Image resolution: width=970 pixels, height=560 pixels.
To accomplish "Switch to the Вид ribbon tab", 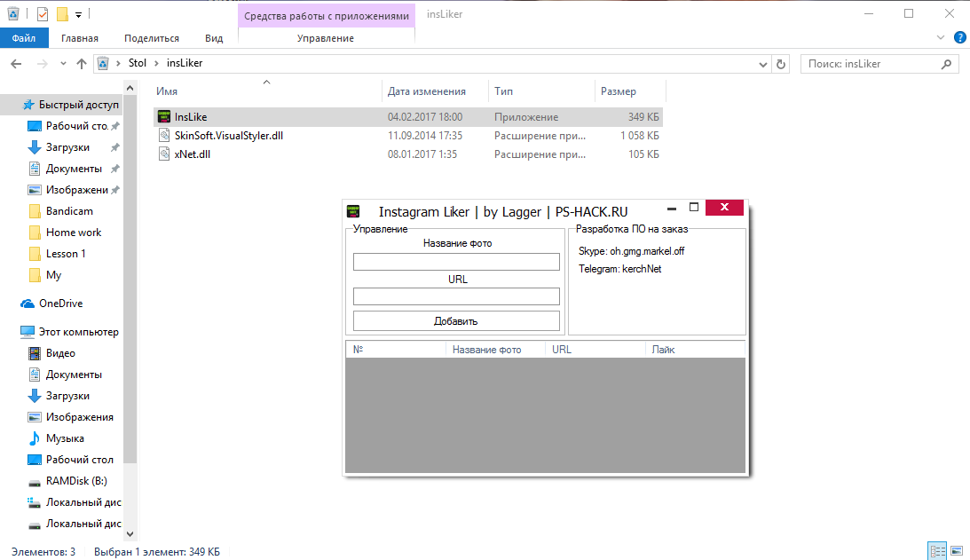I will [214, 38].
